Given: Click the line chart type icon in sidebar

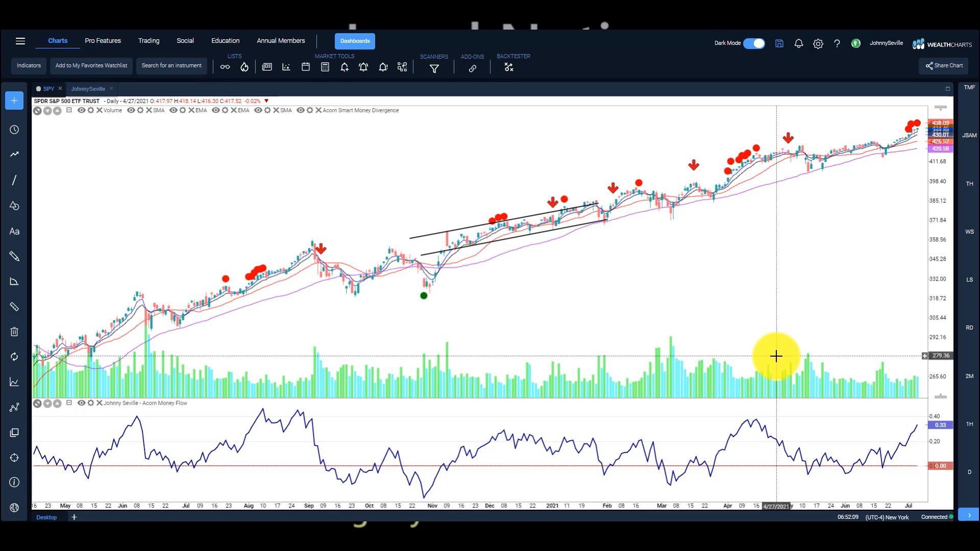Looking at the screenshot, I should 14,382.
